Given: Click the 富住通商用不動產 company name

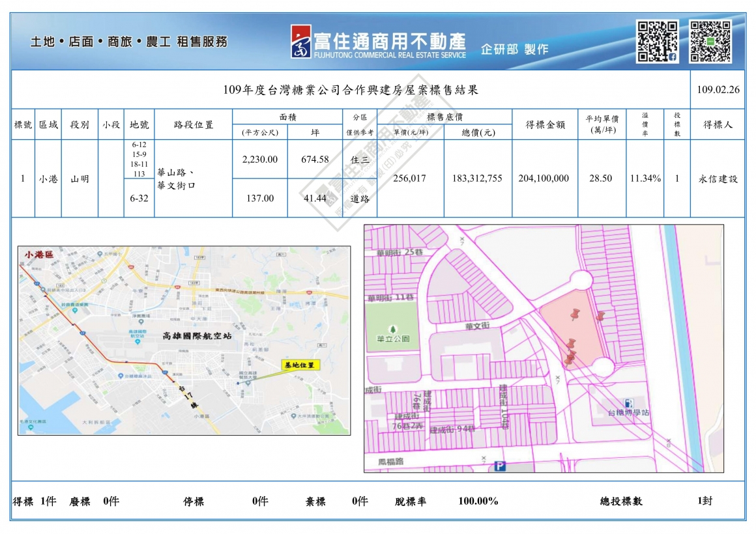Looking at the screenshot, I should coord(390,42).
